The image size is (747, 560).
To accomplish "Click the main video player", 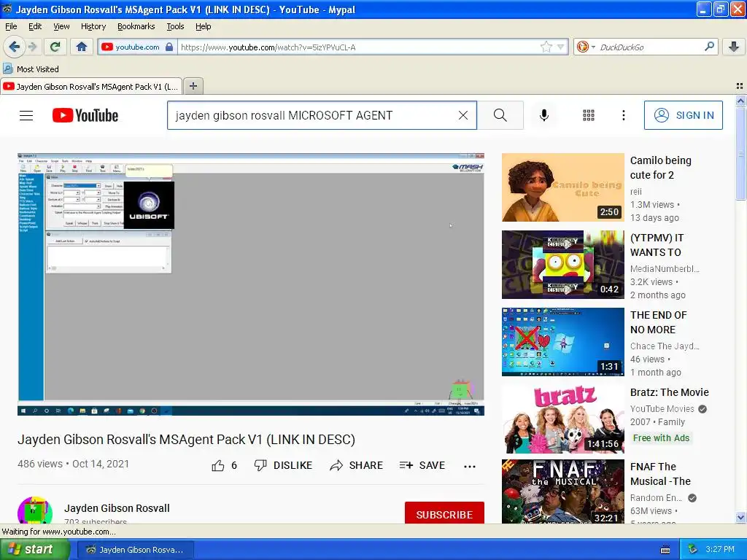I will click(251, 284).
